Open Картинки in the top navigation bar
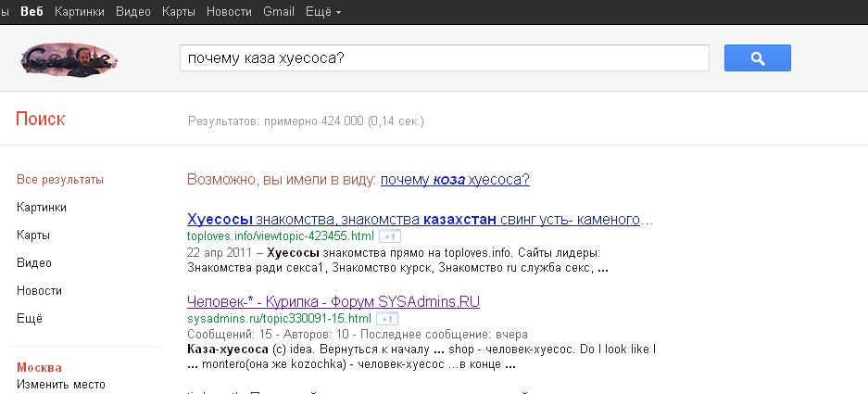Screen dimensions: 868x394 click(x=80, y=12)
